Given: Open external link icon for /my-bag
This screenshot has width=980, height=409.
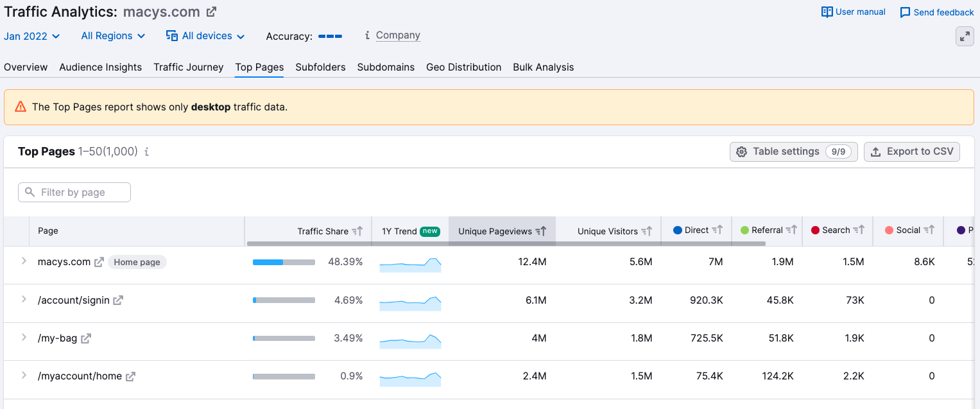Looking at the screenshot, I should tap(86, 338).
